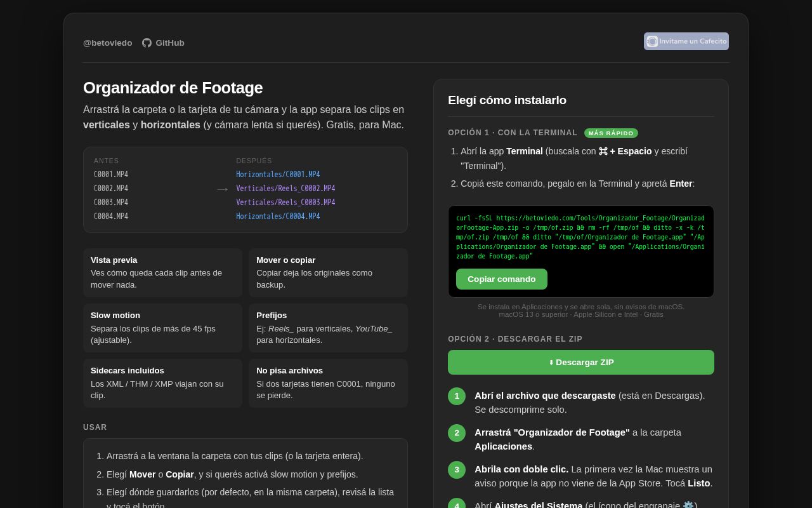
Task: Click Verticales/Reels_C0003.MP4 file name
Action: [285, 203]
